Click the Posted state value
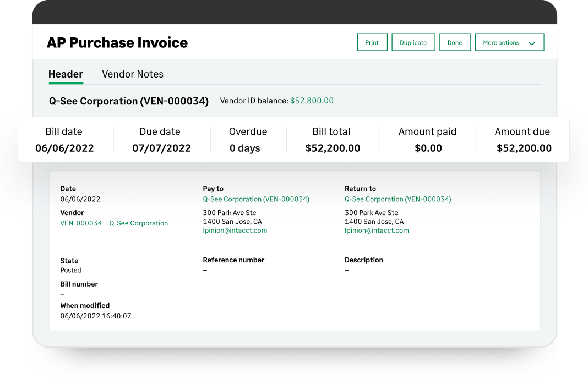 coord(70,270)
